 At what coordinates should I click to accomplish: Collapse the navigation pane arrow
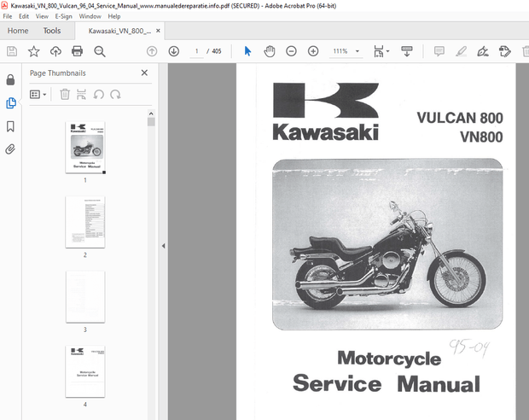click(163, 246)
